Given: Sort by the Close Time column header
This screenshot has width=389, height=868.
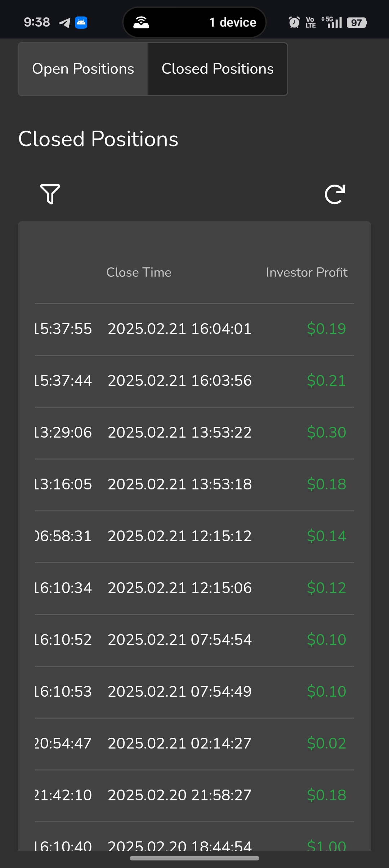Looking at the screenshot, I should click(139, 272).
